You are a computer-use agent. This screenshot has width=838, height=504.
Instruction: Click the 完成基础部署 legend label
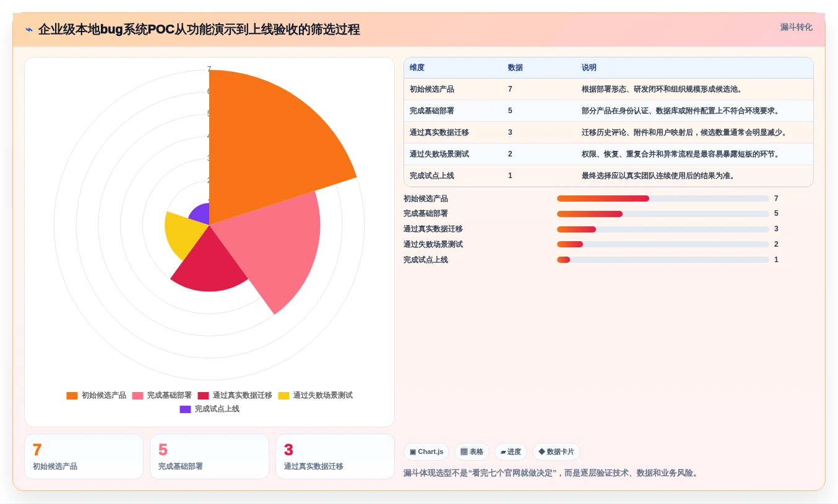point(170,395)
